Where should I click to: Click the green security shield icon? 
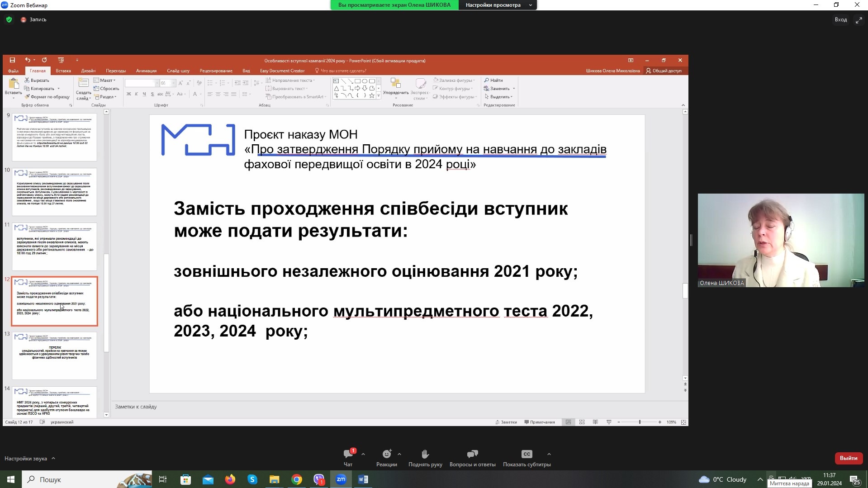point(9,19)
